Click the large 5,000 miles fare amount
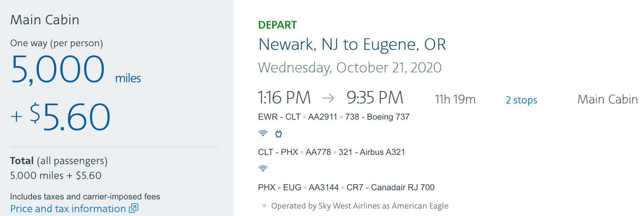 [58, 70]
